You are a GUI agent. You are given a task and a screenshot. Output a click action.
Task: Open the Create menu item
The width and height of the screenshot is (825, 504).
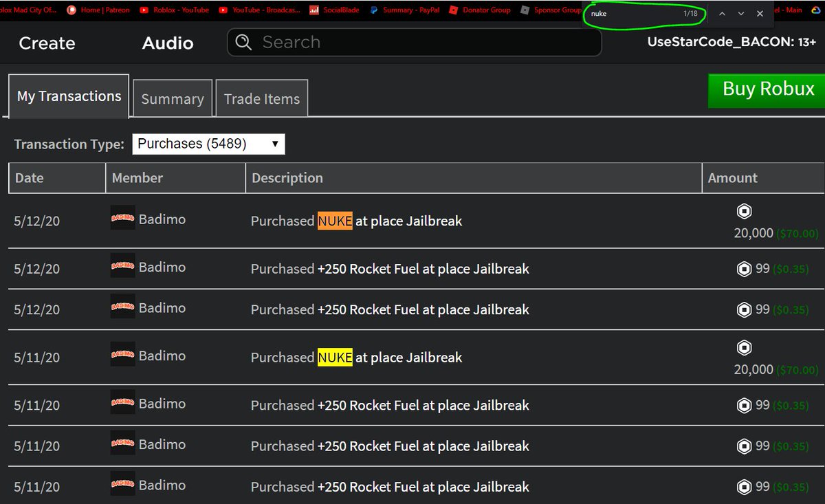tap(47, 43)
